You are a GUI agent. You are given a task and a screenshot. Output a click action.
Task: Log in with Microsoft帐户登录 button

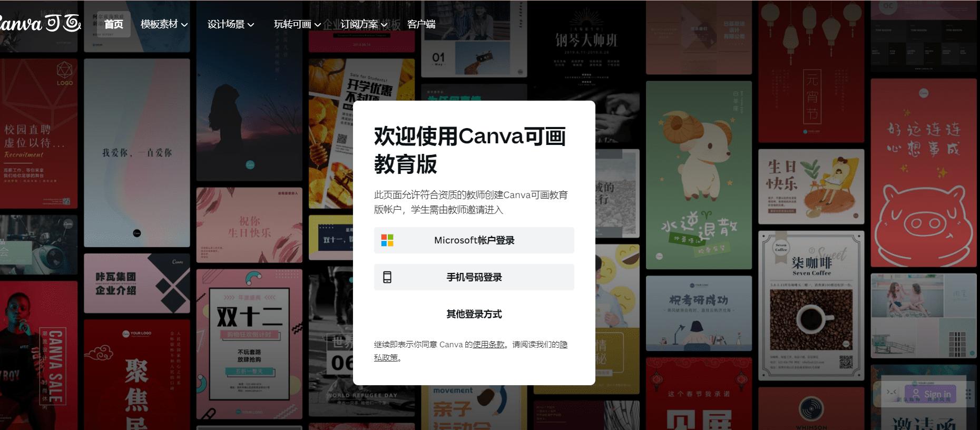[x=474, y=240]
